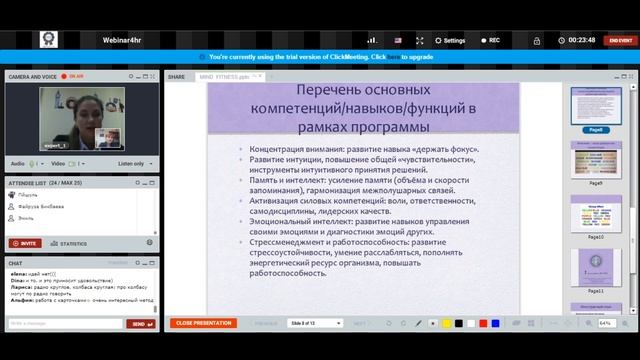Toggle the grid thumbnails view icon

pos(531,323)
